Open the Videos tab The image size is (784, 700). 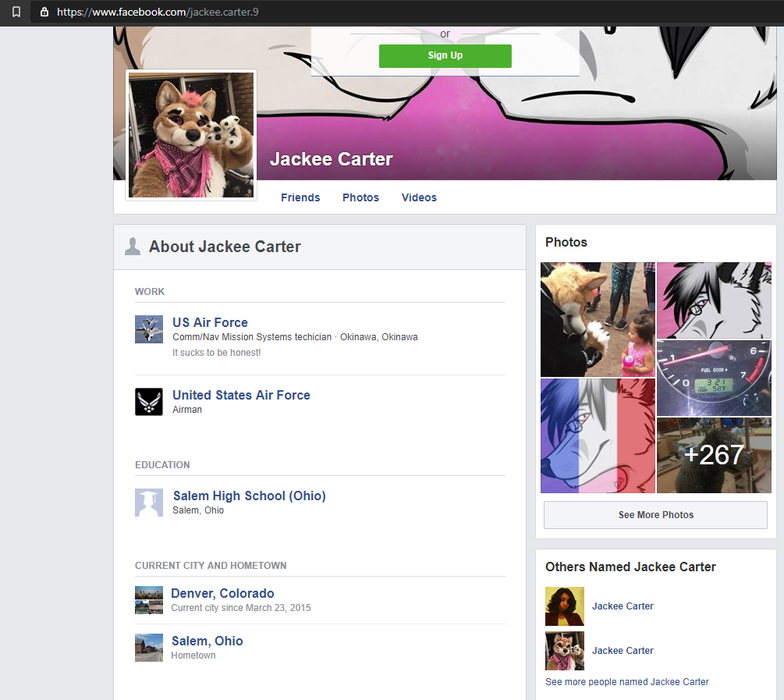click(x=419, y=197)
